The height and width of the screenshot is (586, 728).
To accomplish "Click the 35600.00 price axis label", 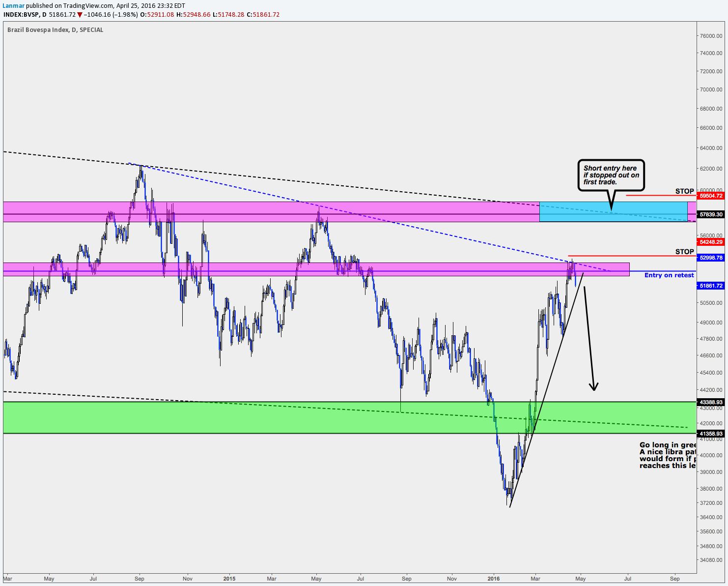I will point(711,531).
